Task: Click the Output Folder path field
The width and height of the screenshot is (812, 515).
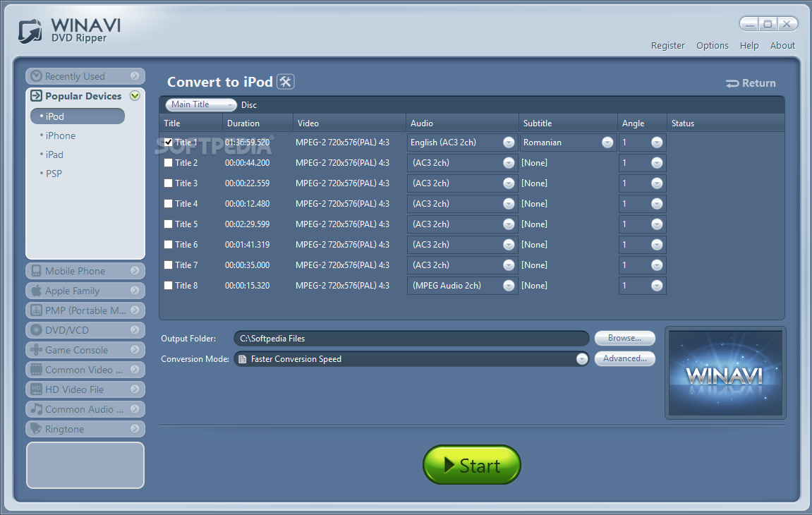Action: click(411, 339)
